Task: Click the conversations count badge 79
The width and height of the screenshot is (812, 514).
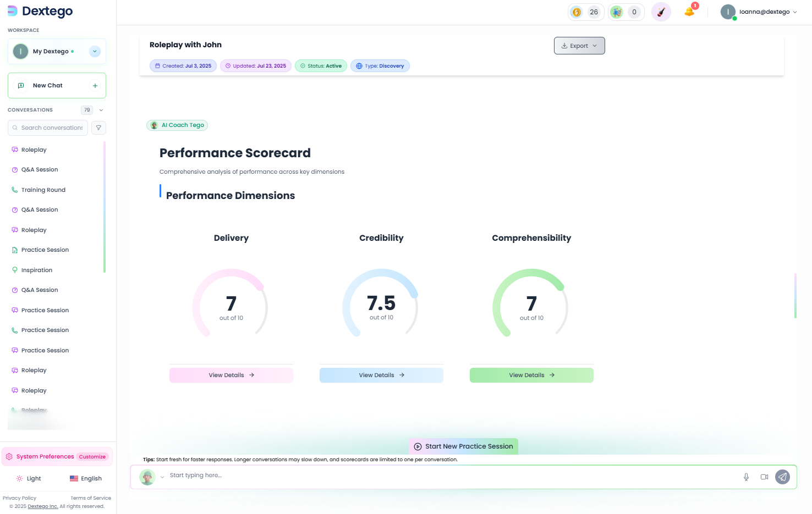Action: point(87,110)
